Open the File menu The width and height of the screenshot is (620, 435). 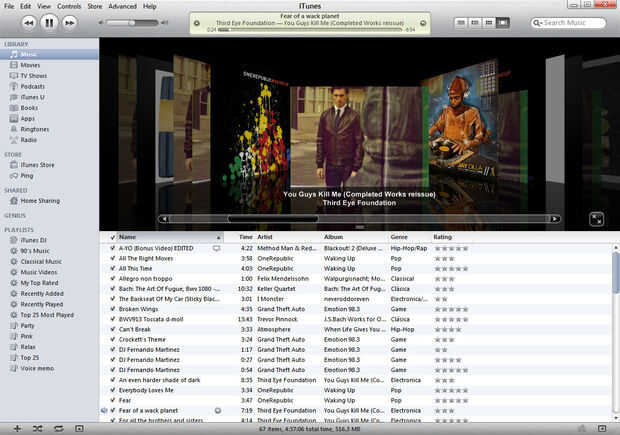(9, 6)
